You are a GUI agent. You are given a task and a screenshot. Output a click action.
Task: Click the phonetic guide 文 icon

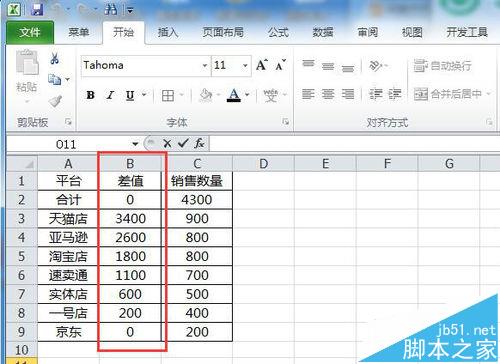270,96
